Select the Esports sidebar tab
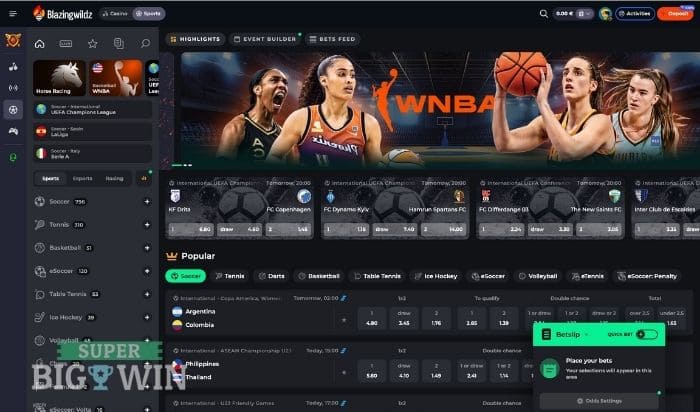Viewport: 700px width, 412px height. pos(83,179)
